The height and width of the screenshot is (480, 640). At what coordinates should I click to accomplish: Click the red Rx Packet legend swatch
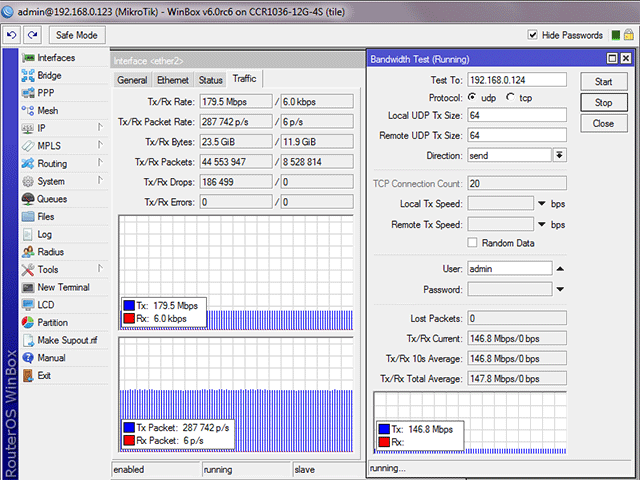pyautogui.click(x=129, y=440)
